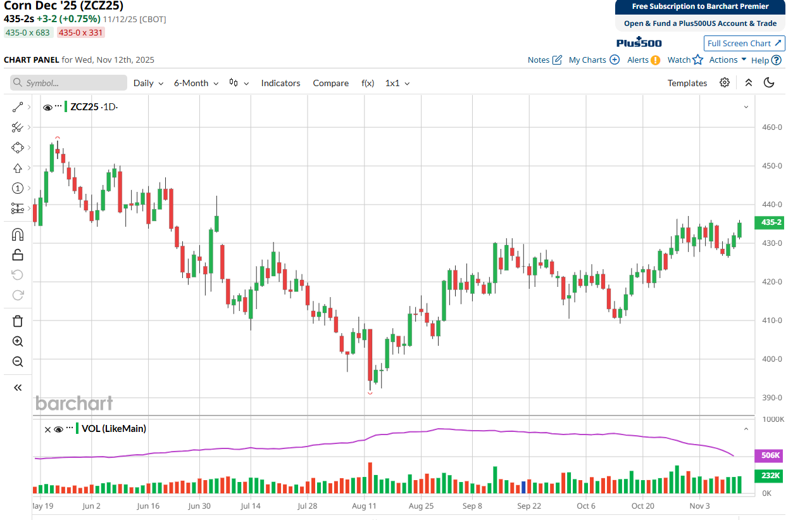Click the green ZCZ25 series color swatch
Image resolution: width=812 pixels, height=520 pixels.
click(x=66, y=107)
